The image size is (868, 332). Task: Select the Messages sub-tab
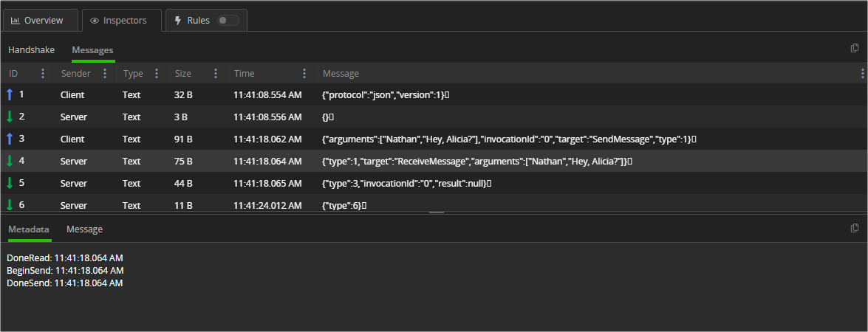click(92, 50)
